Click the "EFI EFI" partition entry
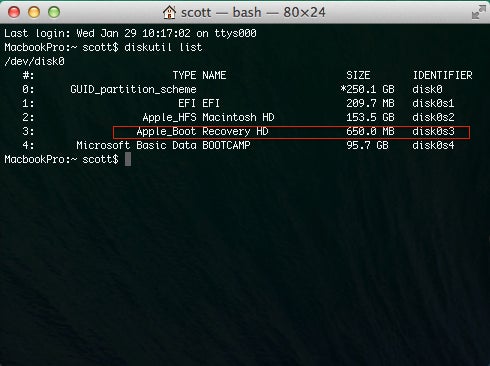 coord(199,103)
